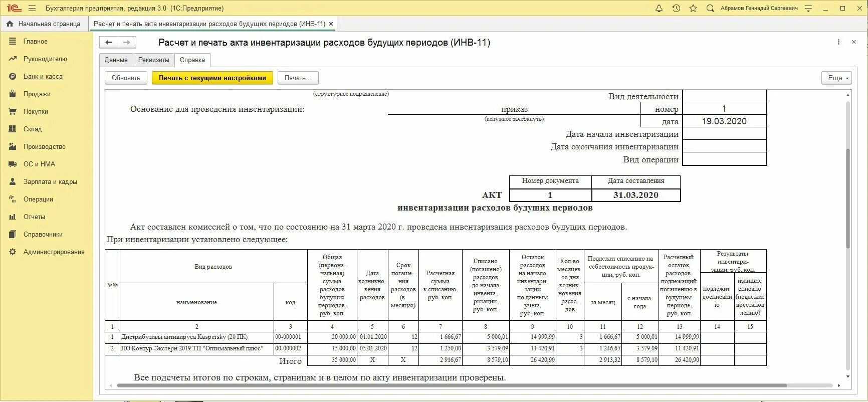
Task: Click the Производство factory icon
Action: coord(13,147)
